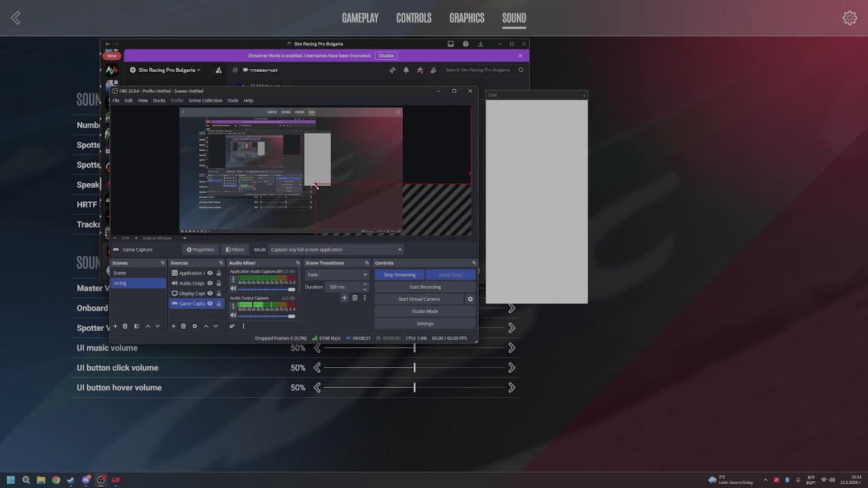
Task: Open game settings gear icon
Action: pyautogui.click(x=850, y=18)
